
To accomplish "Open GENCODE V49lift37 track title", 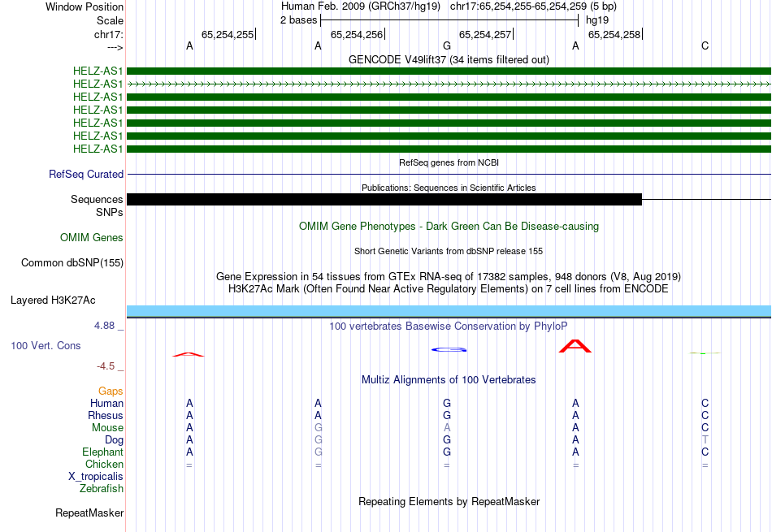I will pyautogui.click(x=449, y=59).
